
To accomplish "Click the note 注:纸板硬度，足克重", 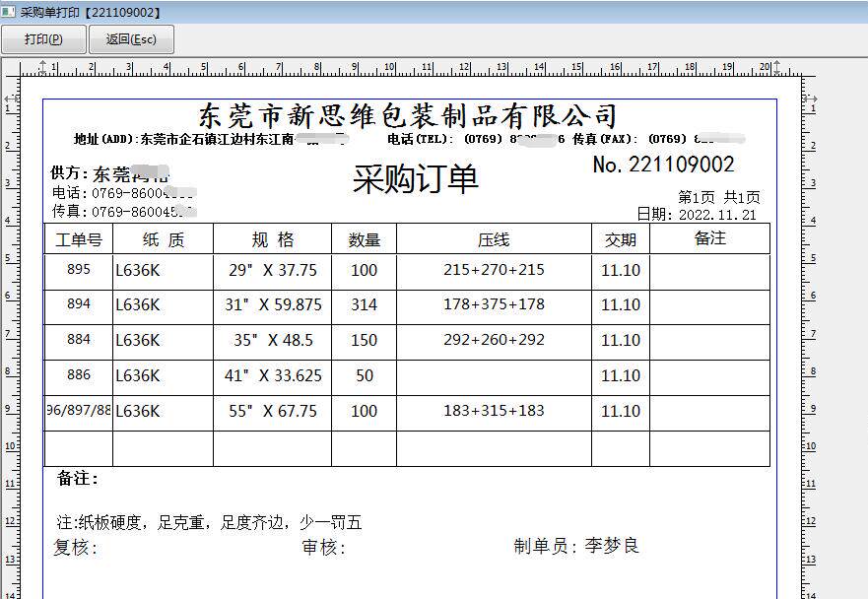I will (209, 522).
